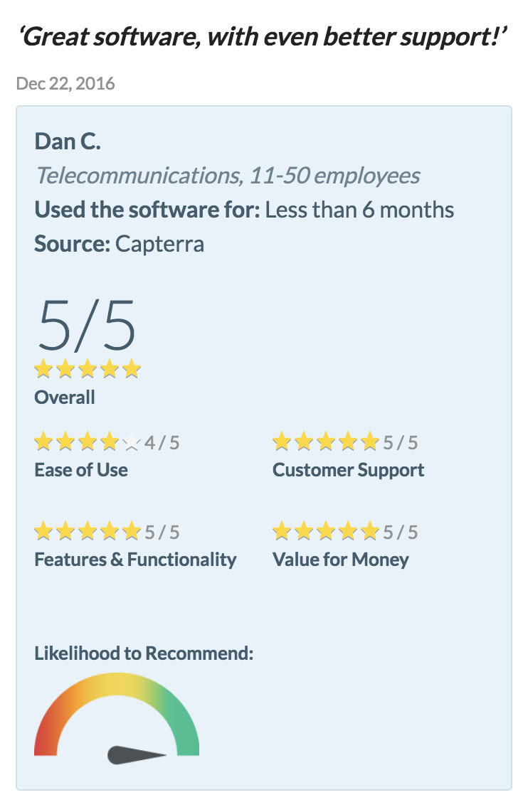Click the 'Less than 6 months' usage text
This screenshot has width=528, height=812.
[359, 210]
